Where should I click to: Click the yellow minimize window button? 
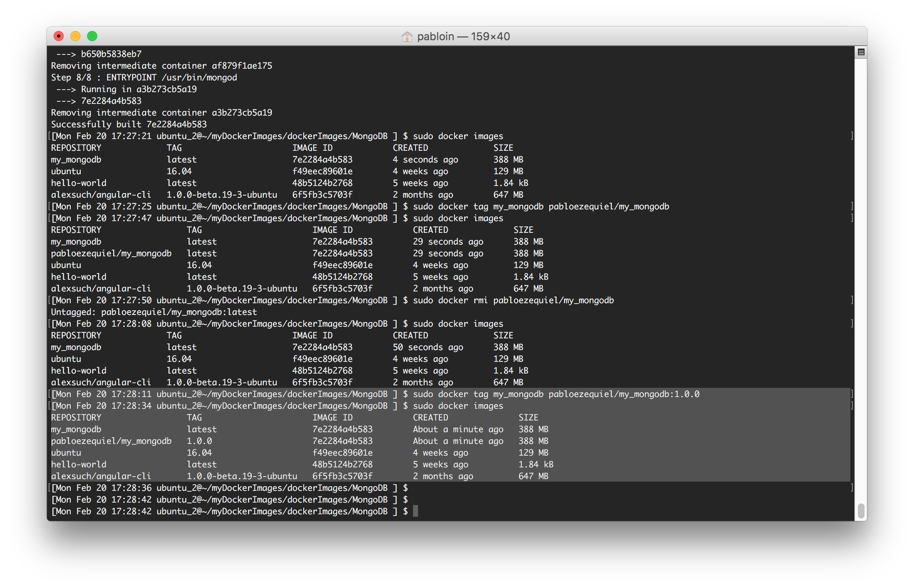[75, 36]
